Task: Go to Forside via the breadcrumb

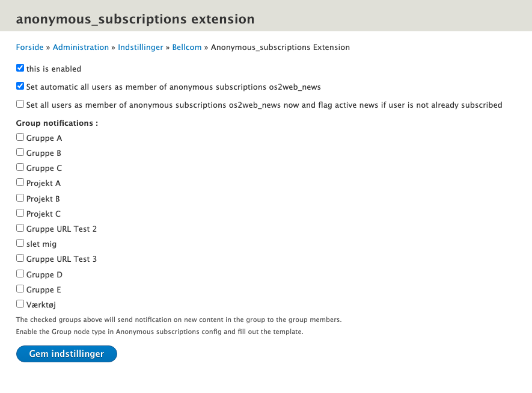Action: coord(29,47)
